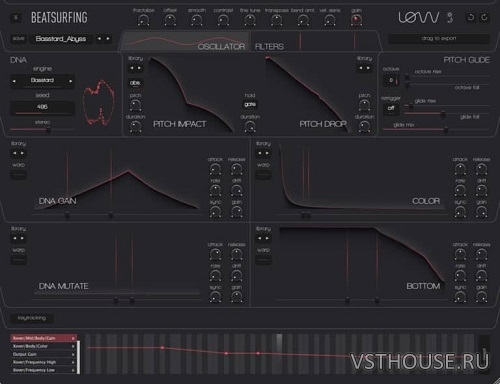This screenshot has width=500, height=384.
Task: Adjust the stereo slider handle
Action: 48,130
